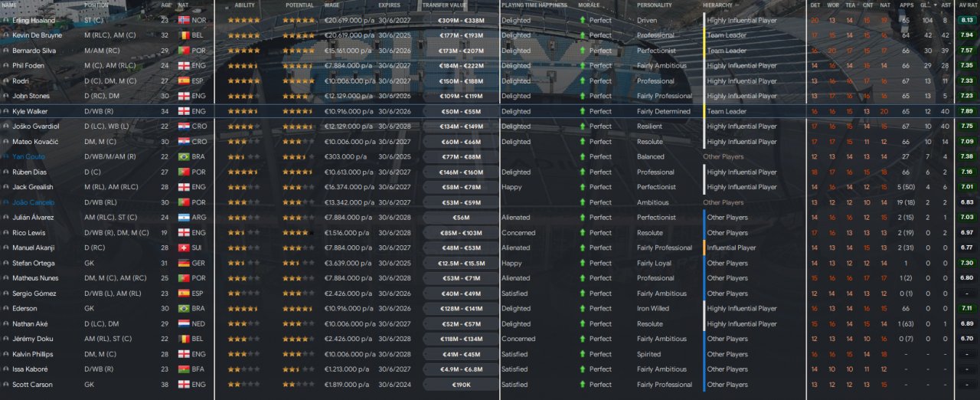This screenshot has width=980, height=400.
Task: Click the Burkina Faso flag in Issa Kaboré's row
Action: point(183,369)
